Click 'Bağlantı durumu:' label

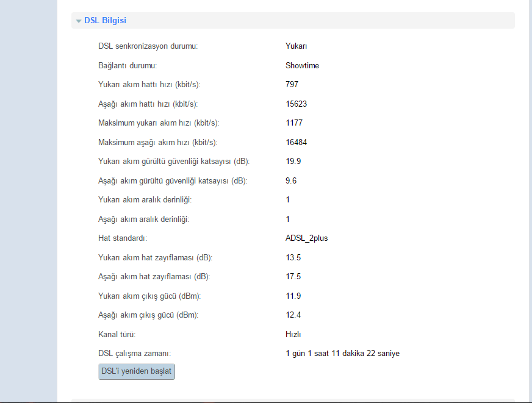pos(128,65)
